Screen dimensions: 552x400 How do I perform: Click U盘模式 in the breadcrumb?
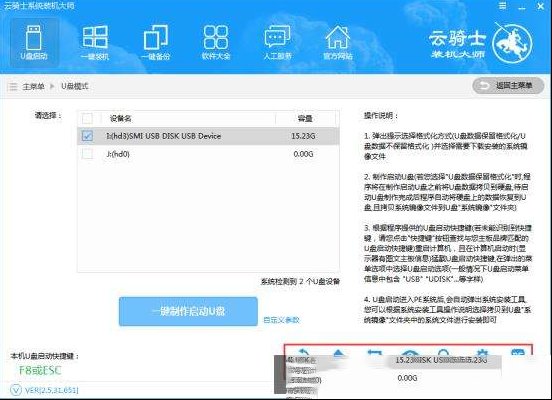pos(75,86)
